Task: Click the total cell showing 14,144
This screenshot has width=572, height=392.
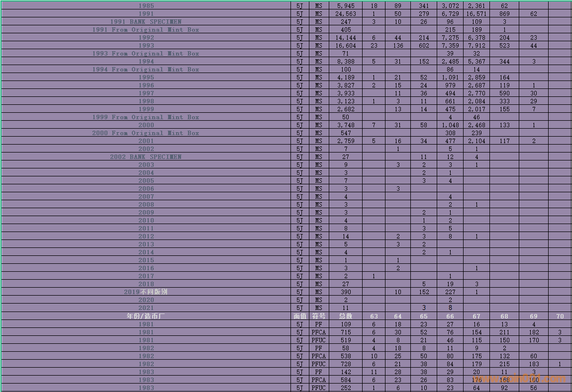Action: click(346, 38)
